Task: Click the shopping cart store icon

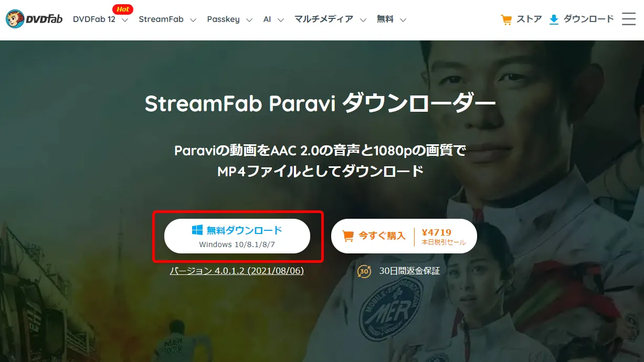Action: pyautogui.click(x=506, y=20)
